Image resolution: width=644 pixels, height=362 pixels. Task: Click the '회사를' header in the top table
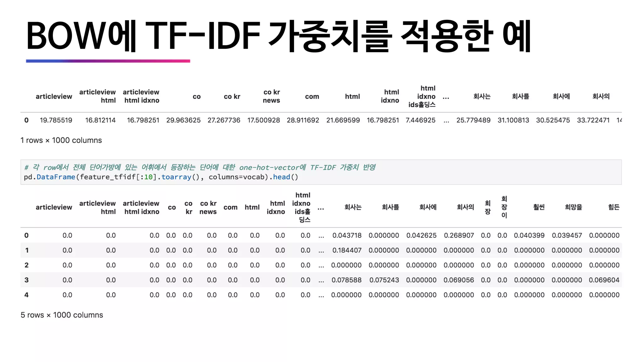pos(520,96)
